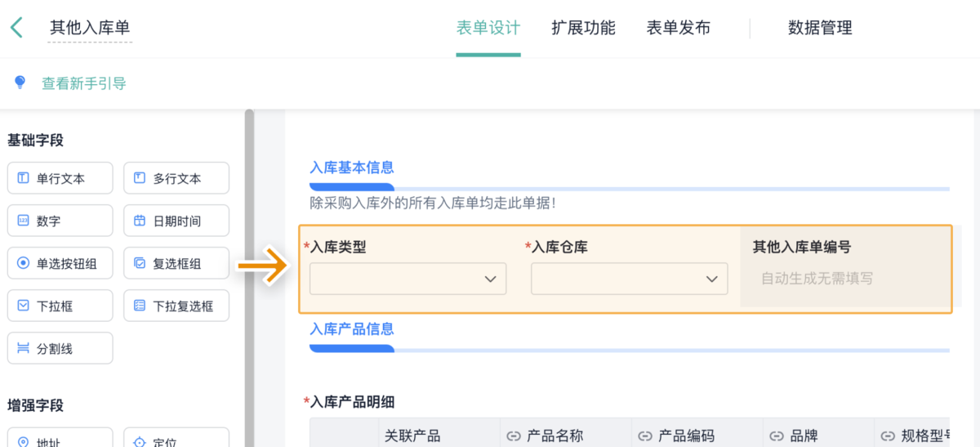Click the 查看新手引导 link
Image resolution: width=980 pixels, height=447 pixels.
coord(84,83)
